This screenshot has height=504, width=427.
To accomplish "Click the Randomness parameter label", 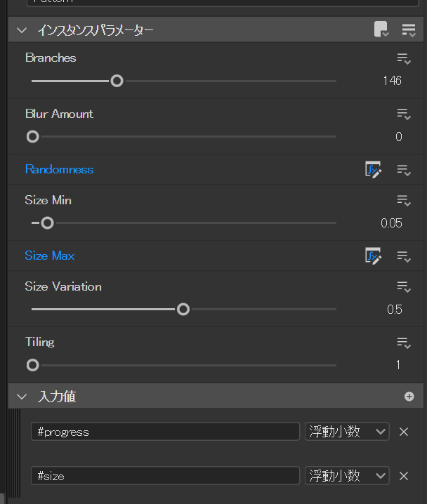I will [x=59, y=170].
